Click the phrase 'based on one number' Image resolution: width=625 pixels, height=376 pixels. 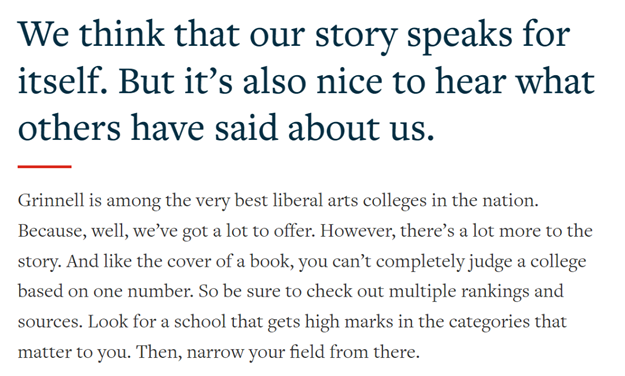click(105, 291)
